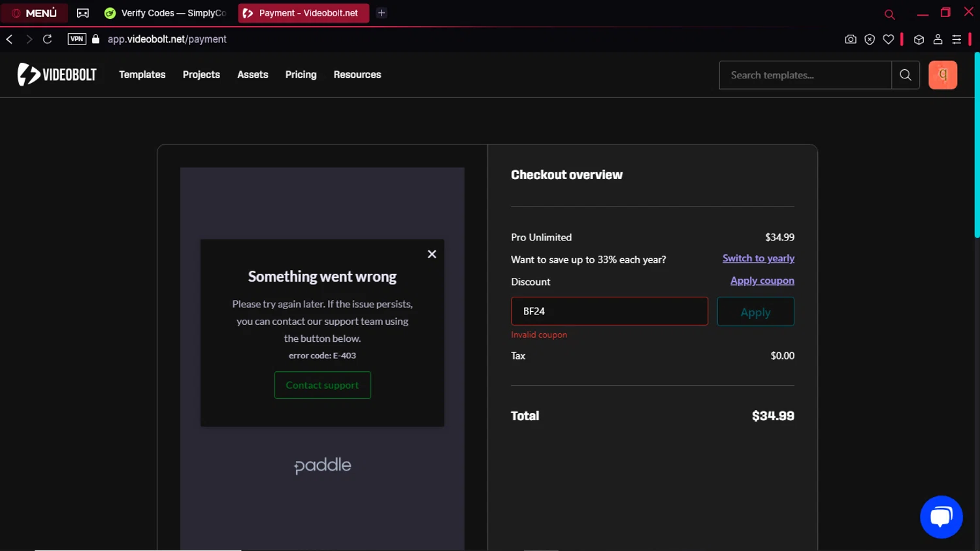Screen dimensions: 980x551
Task: Click the $0.00 tax value
Action: pos(782,356)
